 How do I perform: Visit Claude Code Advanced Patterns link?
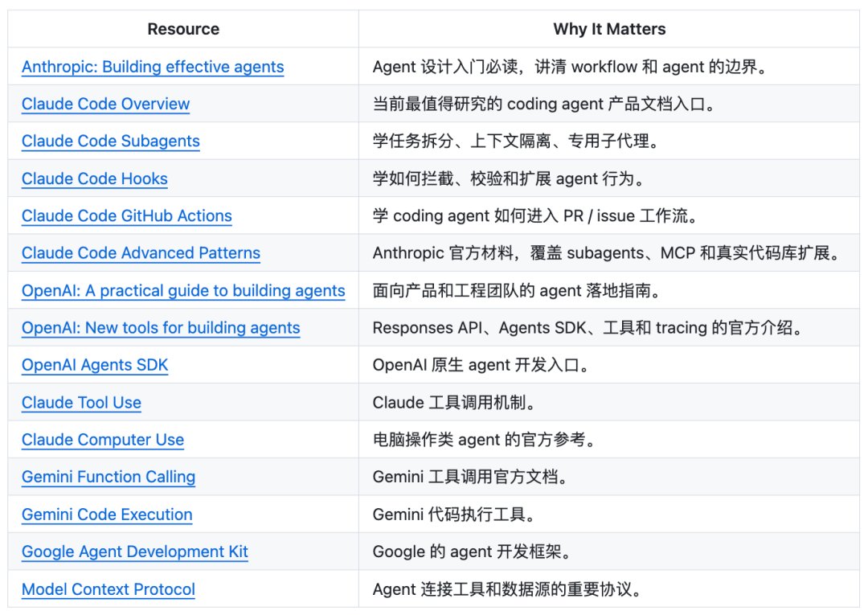[141, 253]
